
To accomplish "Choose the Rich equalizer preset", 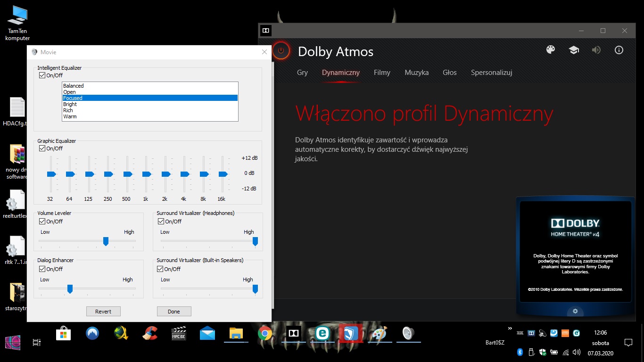I will 150,110.
